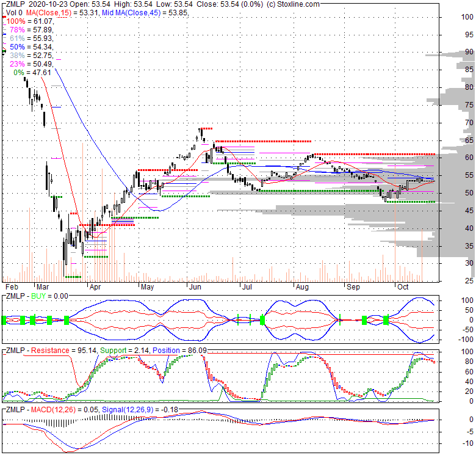Click the Resistance = 95.14 label

(x=63, y=350)
